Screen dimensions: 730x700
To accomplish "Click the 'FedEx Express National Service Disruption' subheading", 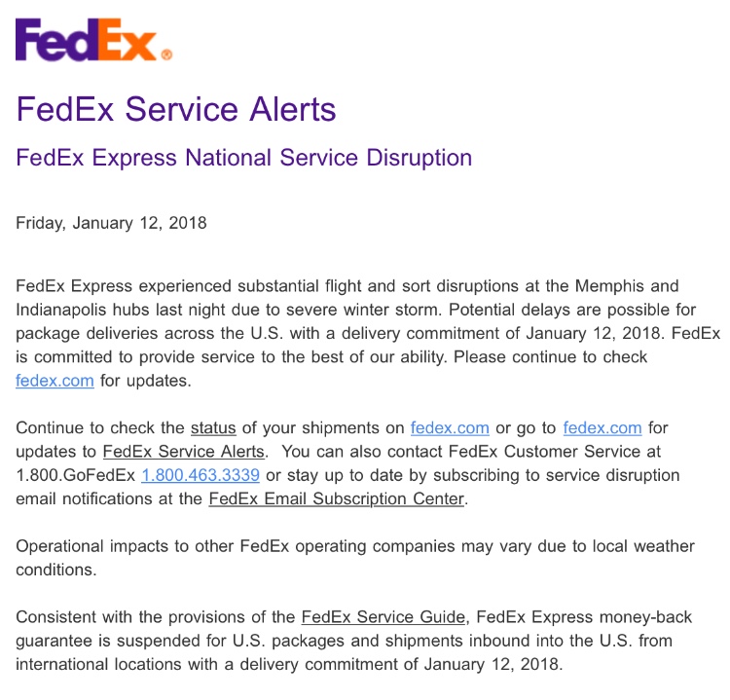I will (x=244, y=158).
